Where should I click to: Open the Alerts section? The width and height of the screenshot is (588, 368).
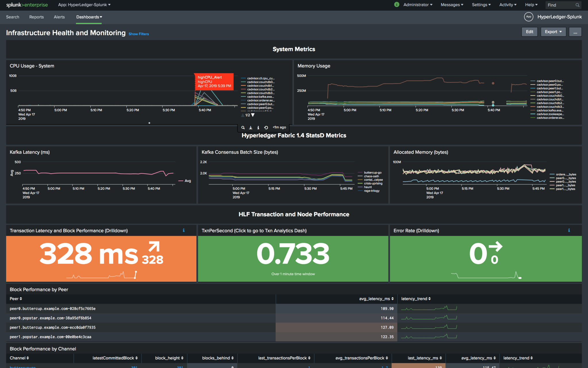tap(59, 17)
